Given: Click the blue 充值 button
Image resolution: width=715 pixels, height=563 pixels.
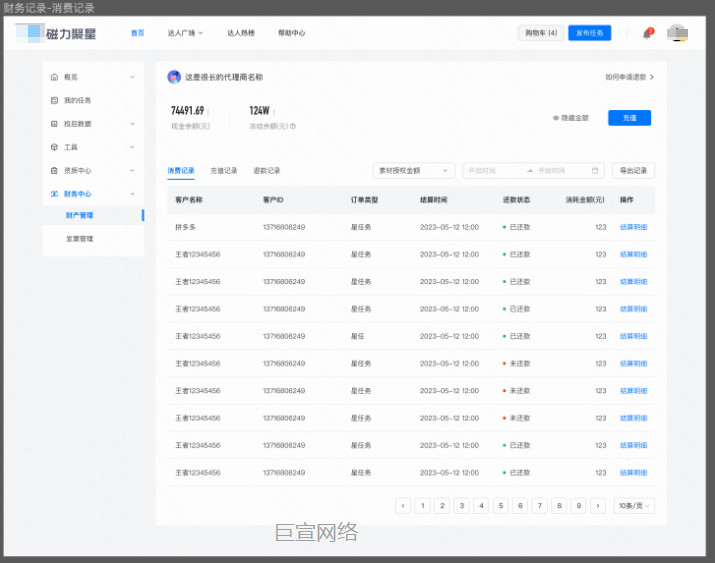Looking at the screenshot, I should coord(629,118).
